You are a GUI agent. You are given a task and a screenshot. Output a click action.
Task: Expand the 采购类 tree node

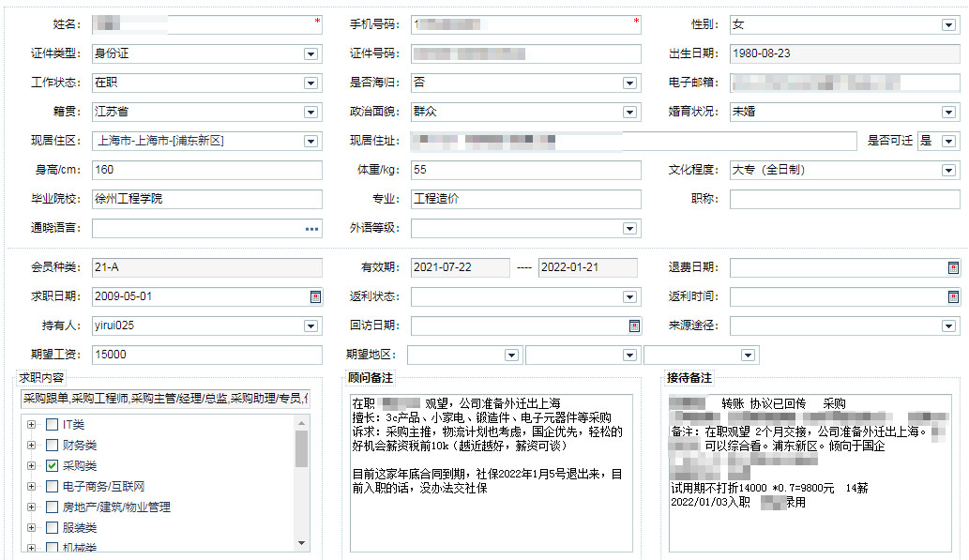point(31,465)
